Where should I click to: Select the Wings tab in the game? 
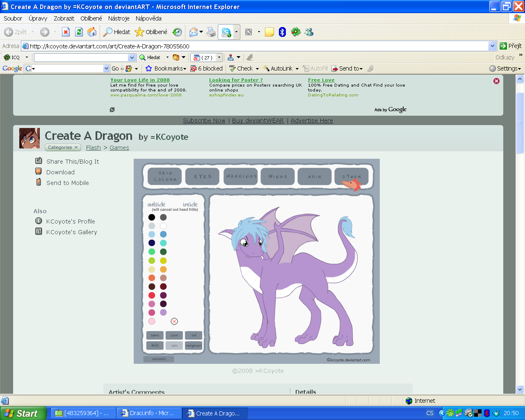pyautogui.click(x=278, y=176)
